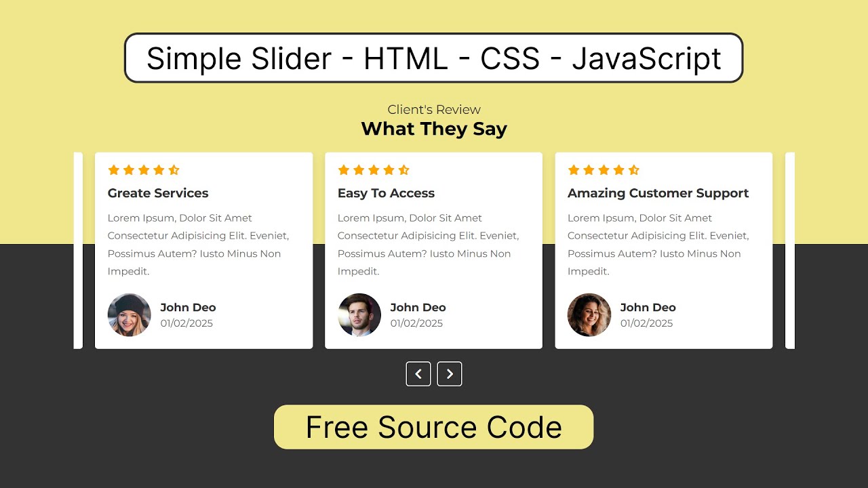The height and width of the screenshot is (488, 868).
Task: Click the Simple Slider title banner
Action: [x=434, y=59]
